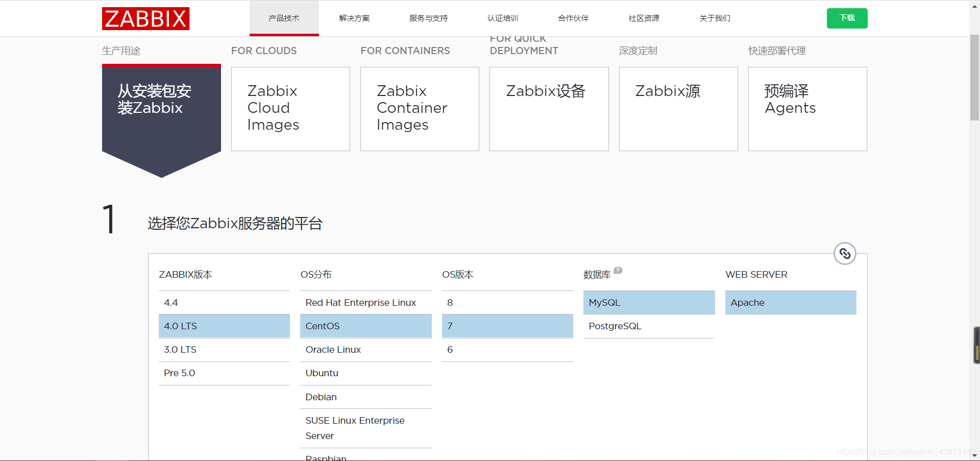Click the ZABBIX logo
980x461 pixels.
tap(145, 18)
